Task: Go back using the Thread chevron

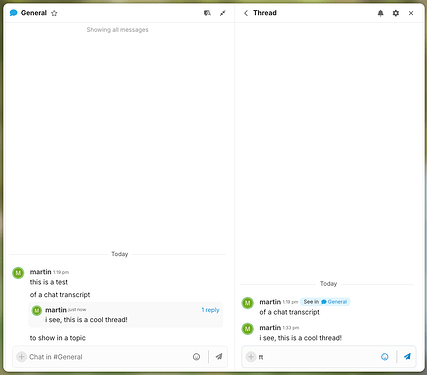Action: (246, 13)
